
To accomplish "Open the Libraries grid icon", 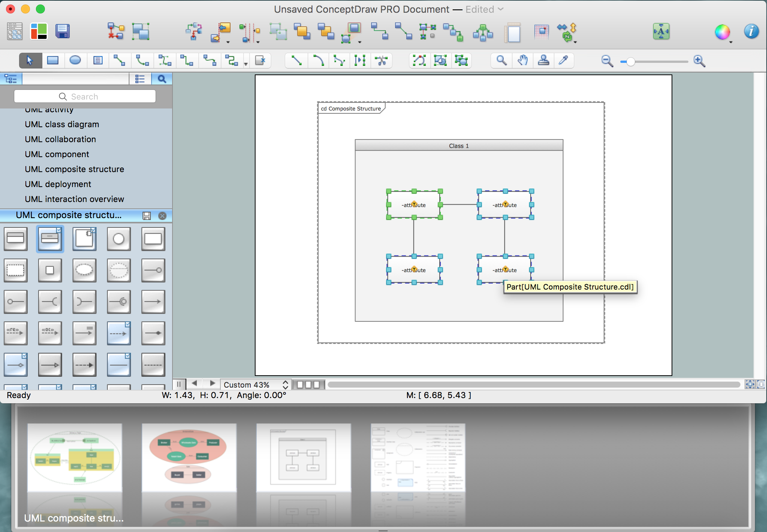I will [15, 31].
